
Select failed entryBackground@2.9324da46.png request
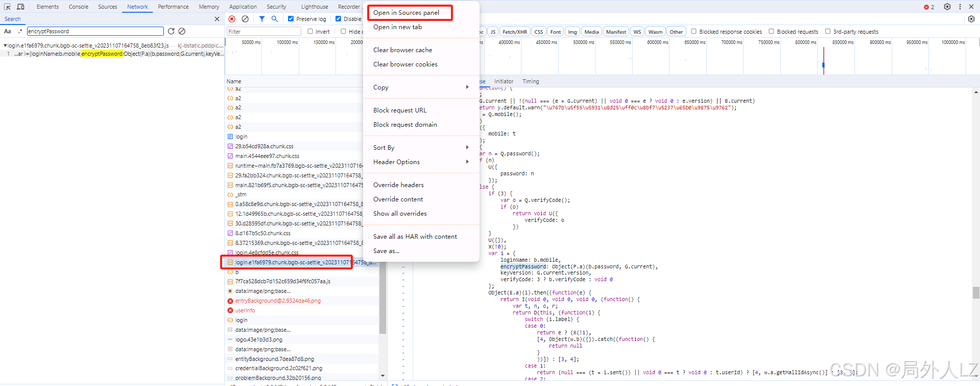tap(278, 301)
